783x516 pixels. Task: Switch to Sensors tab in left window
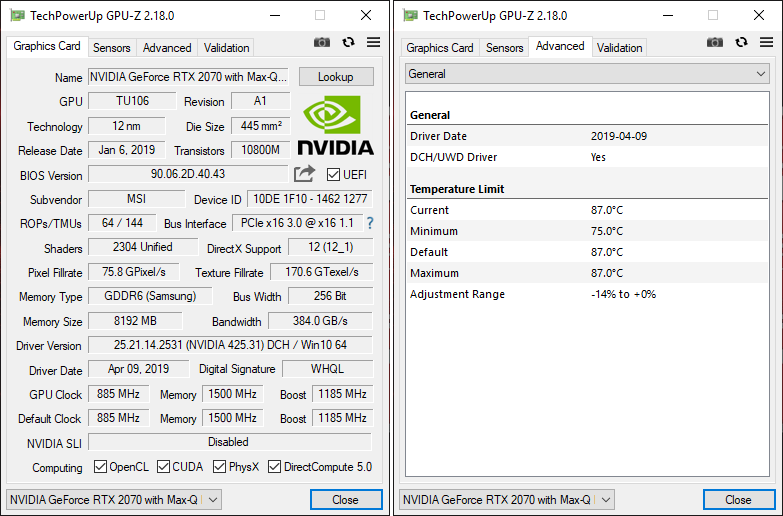tap(111, 48)
